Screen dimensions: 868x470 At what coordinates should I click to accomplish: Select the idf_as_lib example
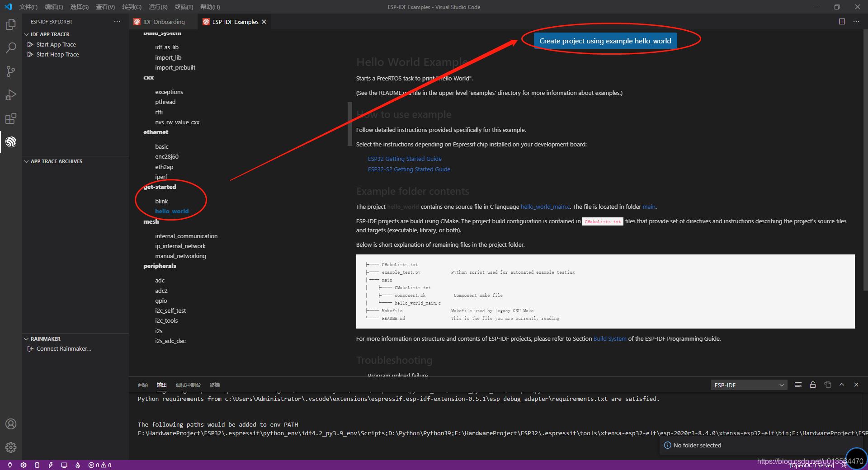click(167, 47)
